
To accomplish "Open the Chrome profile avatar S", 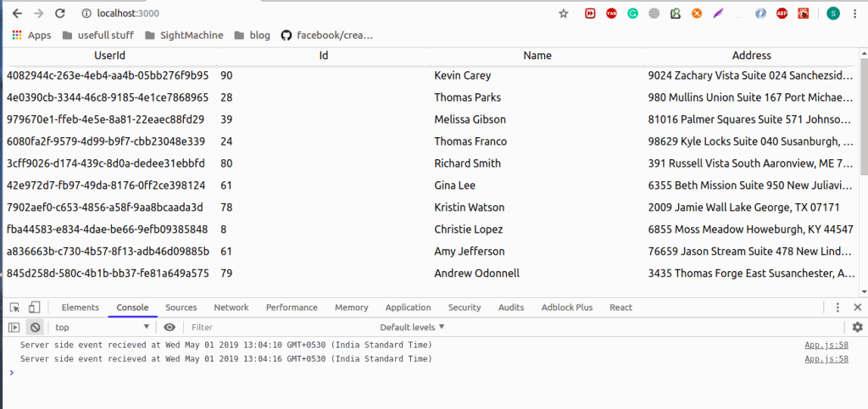I will tap(833, 14).
